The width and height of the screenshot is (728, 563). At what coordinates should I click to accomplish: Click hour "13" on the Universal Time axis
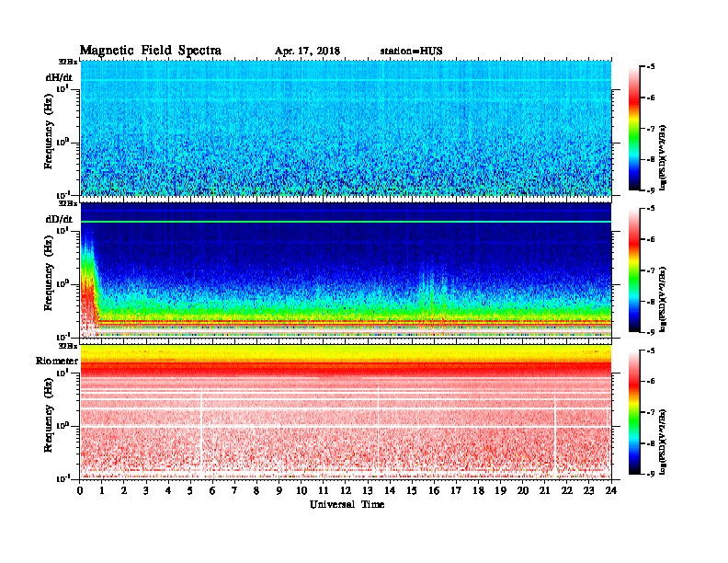click(368, 491)
